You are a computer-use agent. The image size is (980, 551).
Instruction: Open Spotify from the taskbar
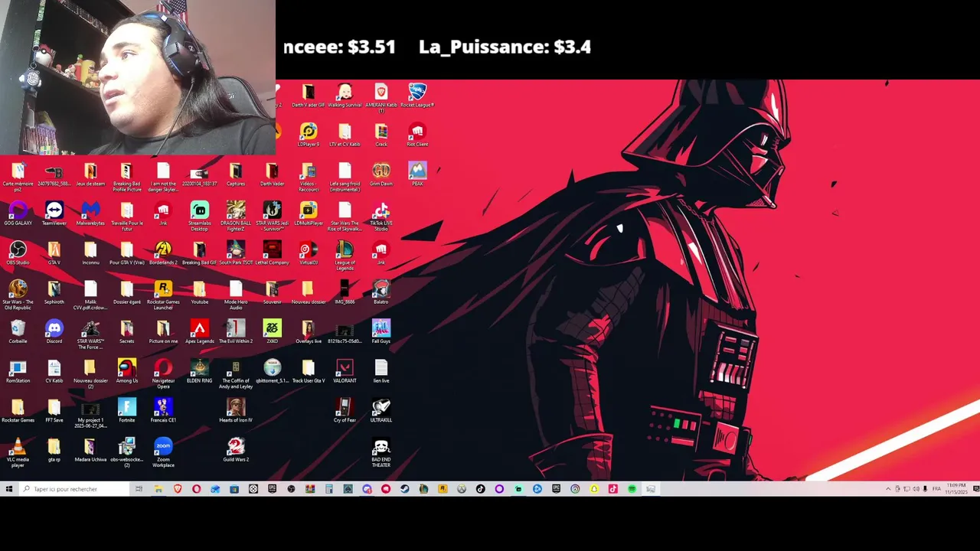click(x=632, y=489)
